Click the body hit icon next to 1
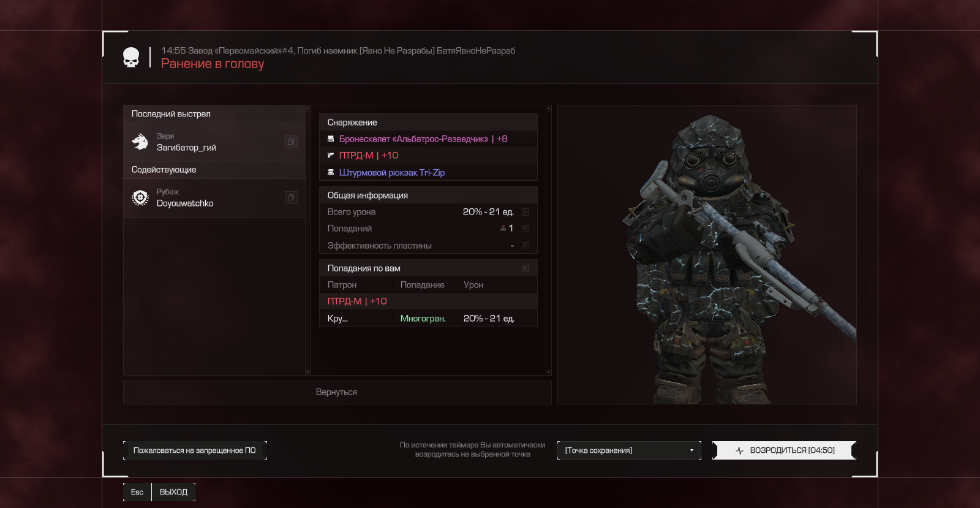This screenshot has height=508, width=980. [503, 229]
